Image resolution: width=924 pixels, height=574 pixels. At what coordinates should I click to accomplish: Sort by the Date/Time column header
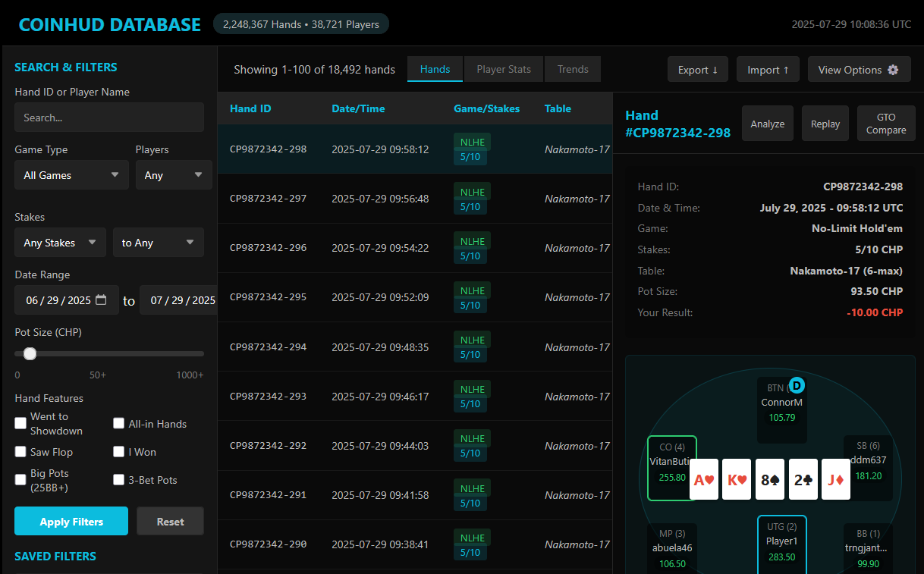tap(358, 108)
